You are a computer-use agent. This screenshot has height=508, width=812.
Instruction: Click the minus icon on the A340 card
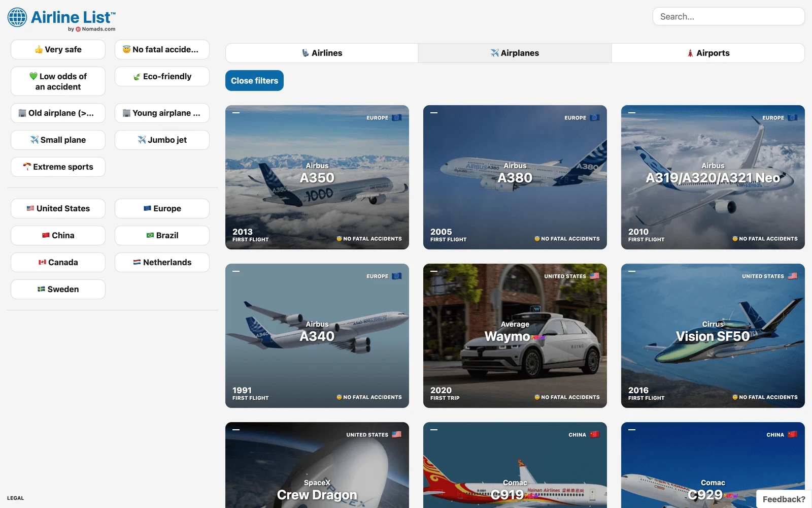[x=236, y=271]
